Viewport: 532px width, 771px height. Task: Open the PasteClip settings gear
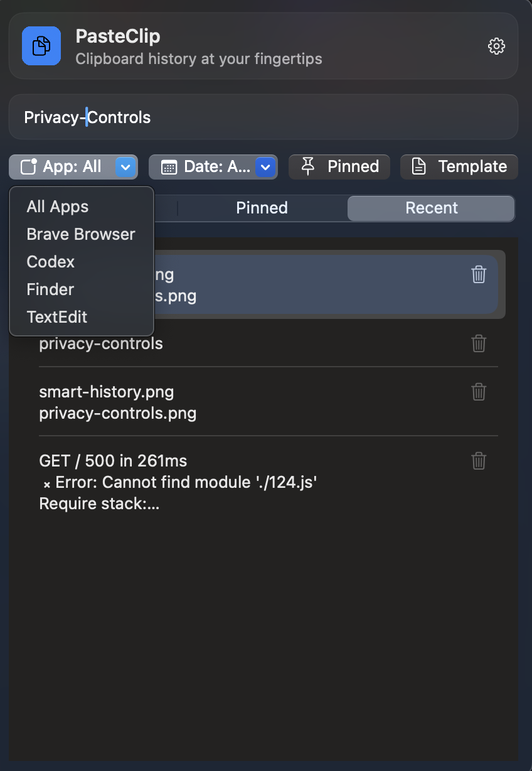[x=496, y=46]
